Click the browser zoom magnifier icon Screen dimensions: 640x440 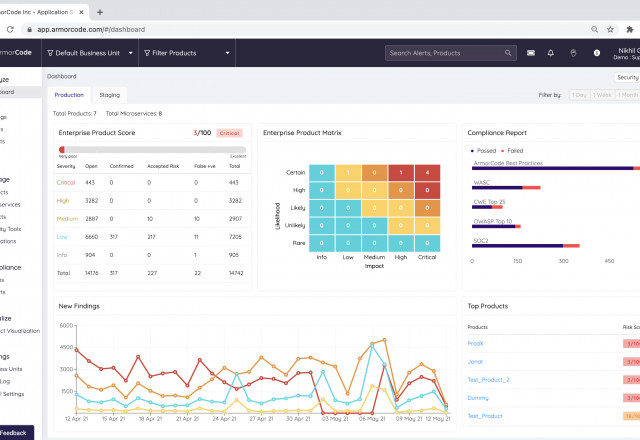click(x=594, y=29)
